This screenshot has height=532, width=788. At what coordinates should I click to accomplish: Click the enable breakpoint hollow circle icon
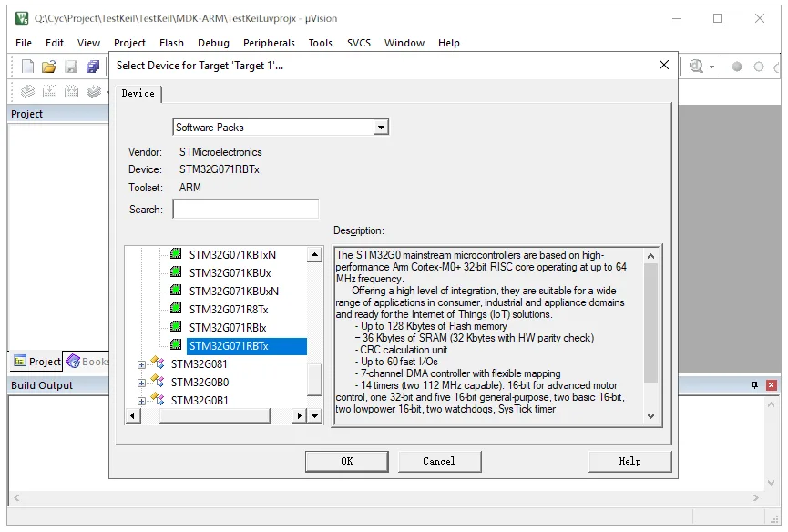click(x=759, y=66)
